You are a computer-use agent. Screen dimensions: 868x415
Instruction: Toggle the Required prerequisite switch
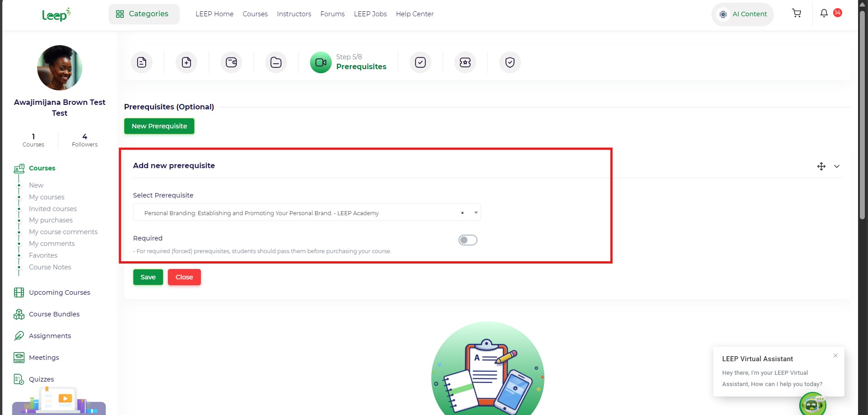(x=467, y=240)
